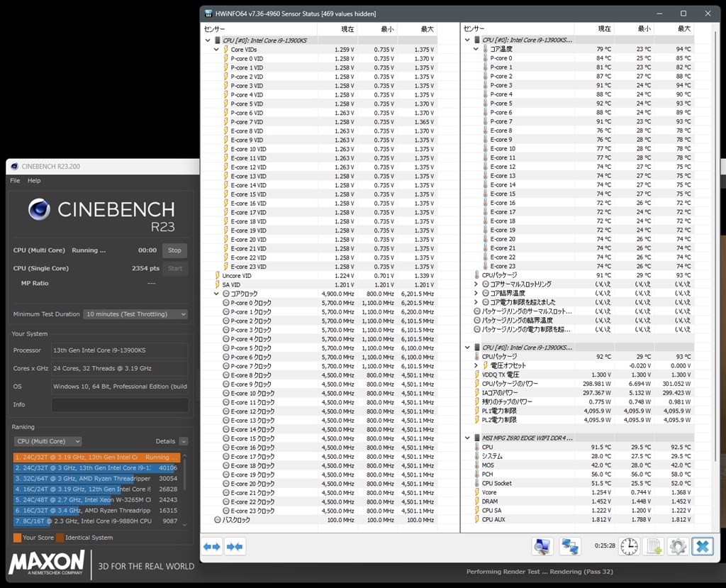Click the brown Identical System legend swatch
The height and width of the screenshot is (588, 726).
click(60, 538)
